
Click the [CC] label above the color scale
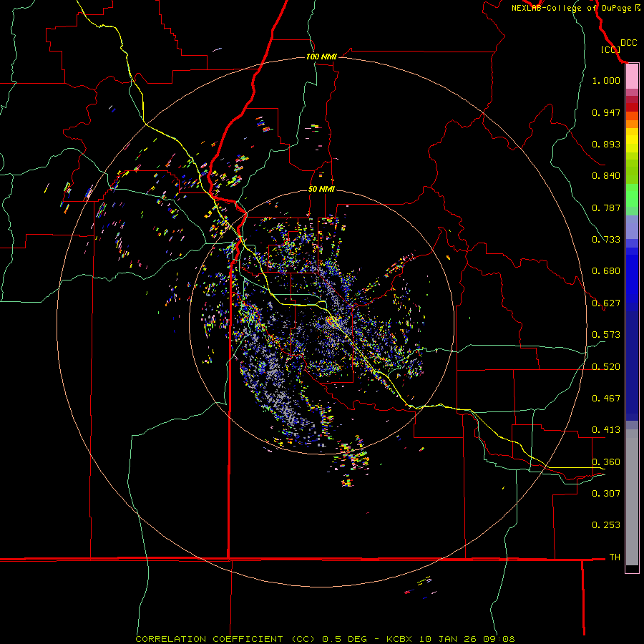coord(610,49)
